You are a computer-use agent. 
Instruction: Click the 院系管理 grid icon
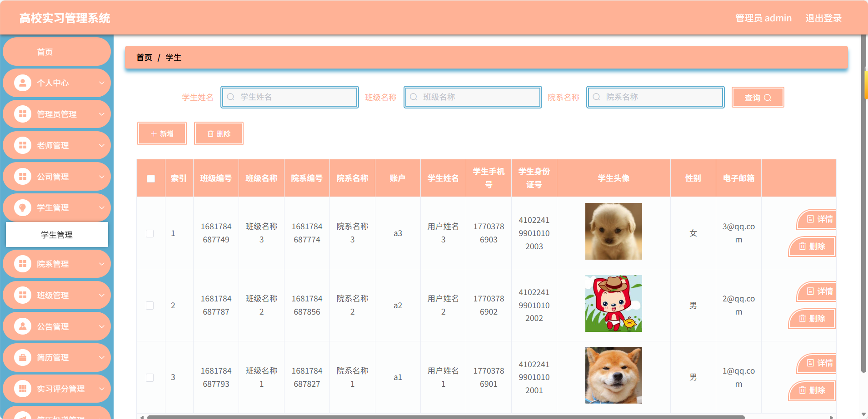click(22, 264)
